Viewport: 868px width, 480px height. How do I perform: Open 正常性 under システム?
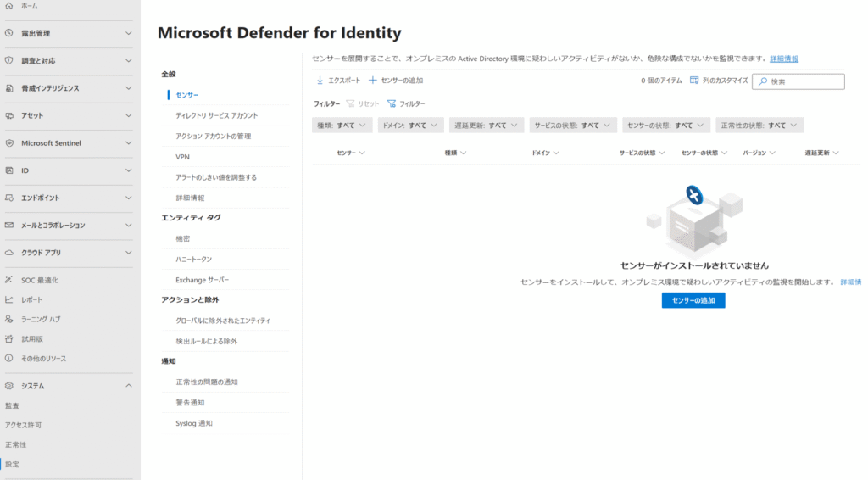(x=15, y=444)
